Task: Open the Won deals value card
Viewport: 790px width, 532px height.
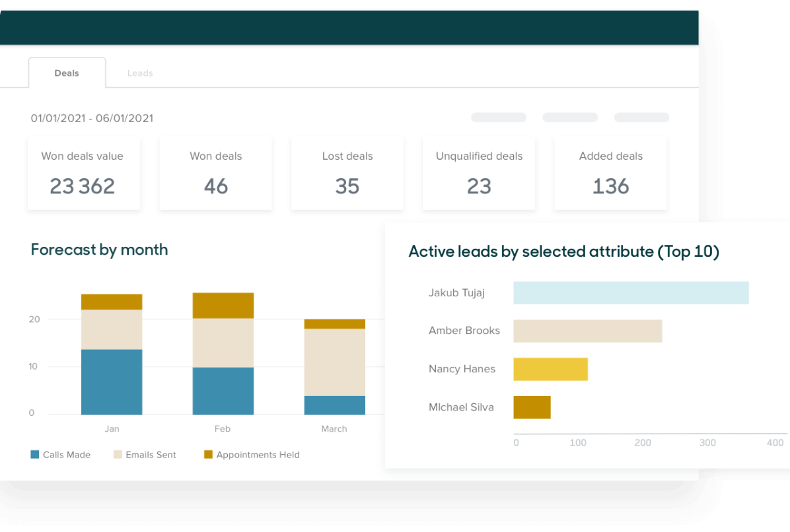Action: coord(84,174)
